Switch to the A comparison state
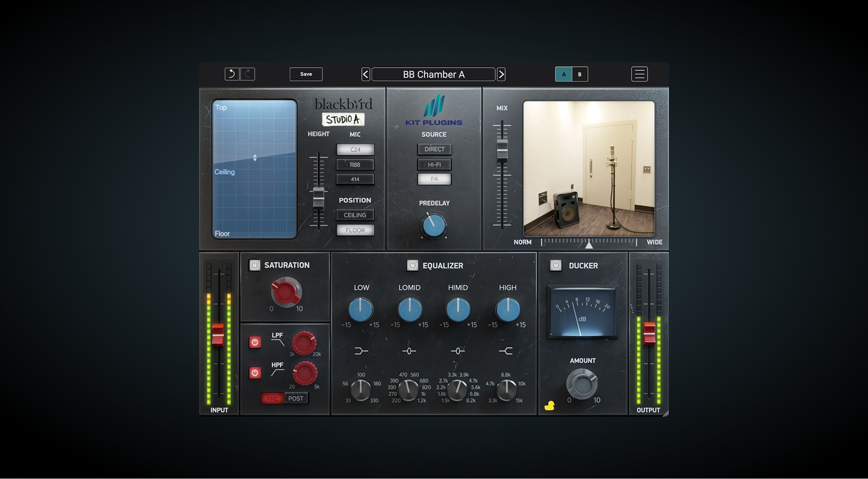This screenshot has width=868, height=479. (564, 74)
